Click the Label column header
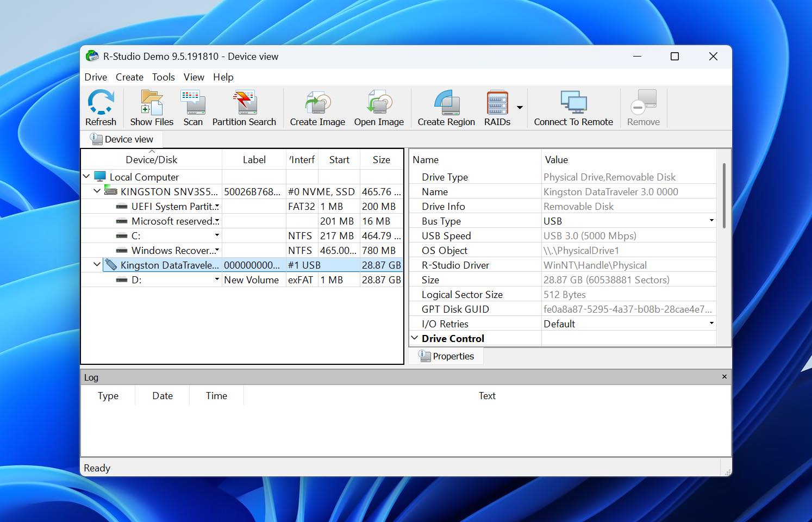The image size is (812, 522). point(254,160)
